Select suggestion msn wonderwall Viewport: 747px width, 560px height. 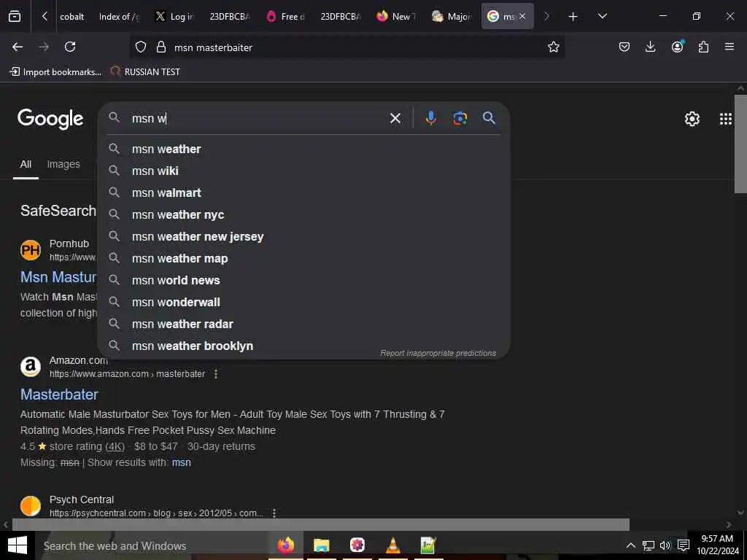coord(303,303)
